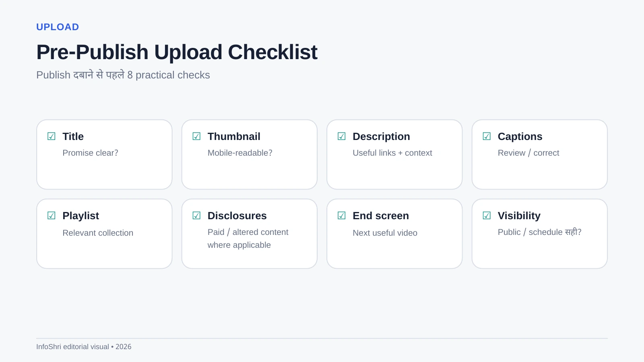This screenshot has width=644, height=362.
Task: Click the 'Paid / altered content' text
Action: (248, 232)
